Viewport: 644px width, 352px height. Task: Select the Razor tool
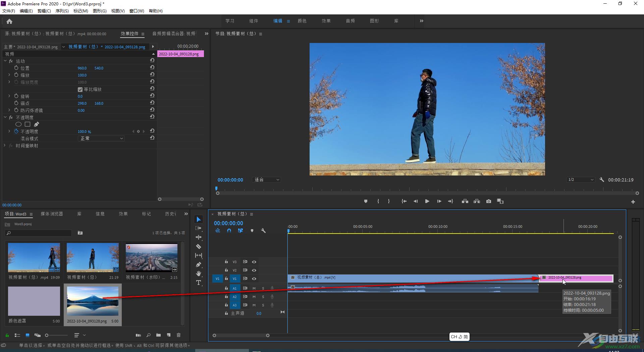pos(199,246)
